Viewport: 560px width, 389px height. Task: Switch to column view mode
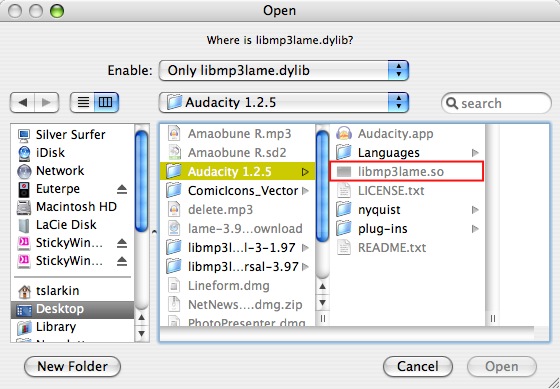(106, 103)
